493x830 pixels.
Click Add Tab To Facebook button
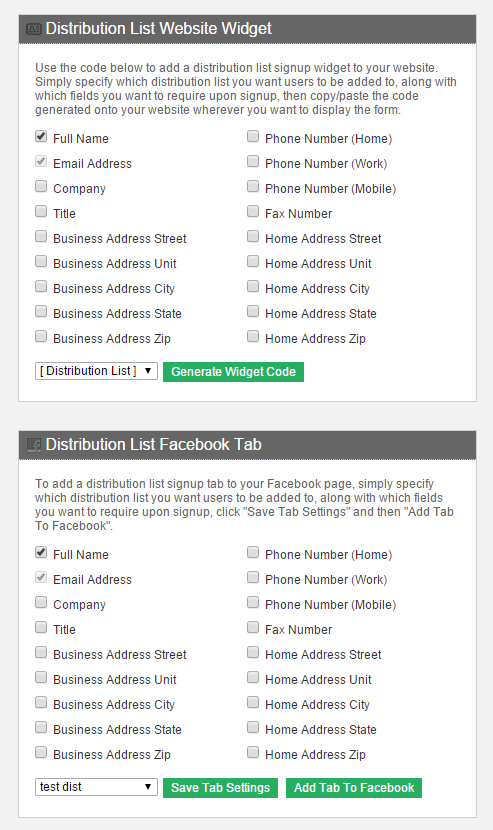pyautogui.click(x=354, y=788)
